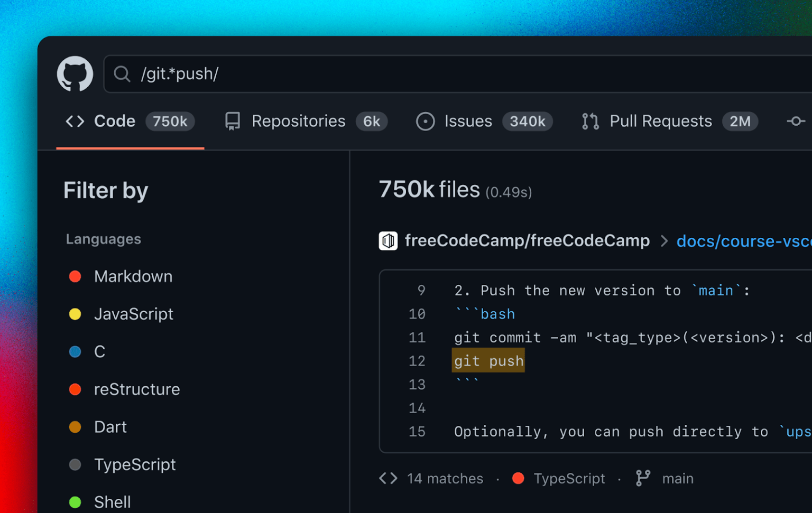The height and width of the screenshot is (513, 812).
Task: Click the breadcrumb chevron after the repository name
Action: pos(664,240)
